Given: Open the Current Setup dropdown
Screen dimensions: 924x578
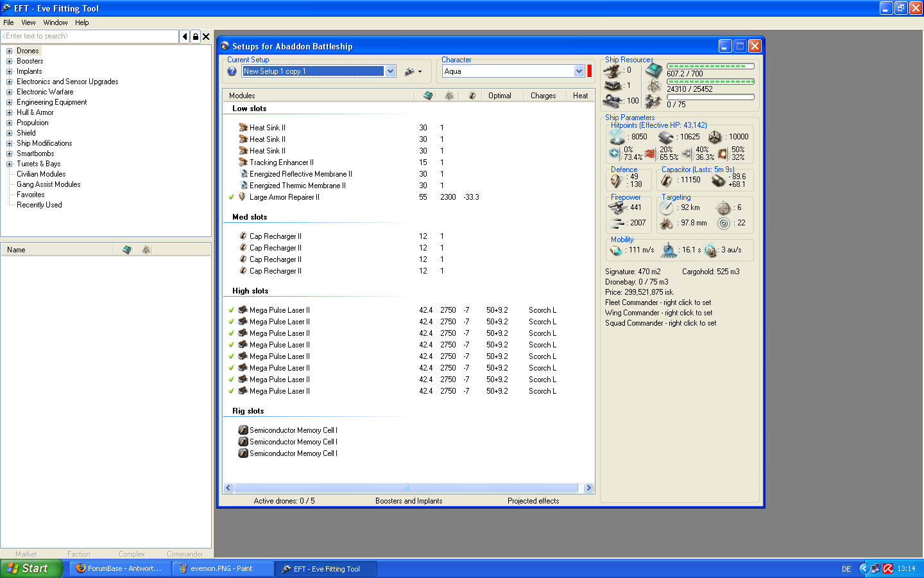Looking at the screenshot, I should click(x=390, y=71).
